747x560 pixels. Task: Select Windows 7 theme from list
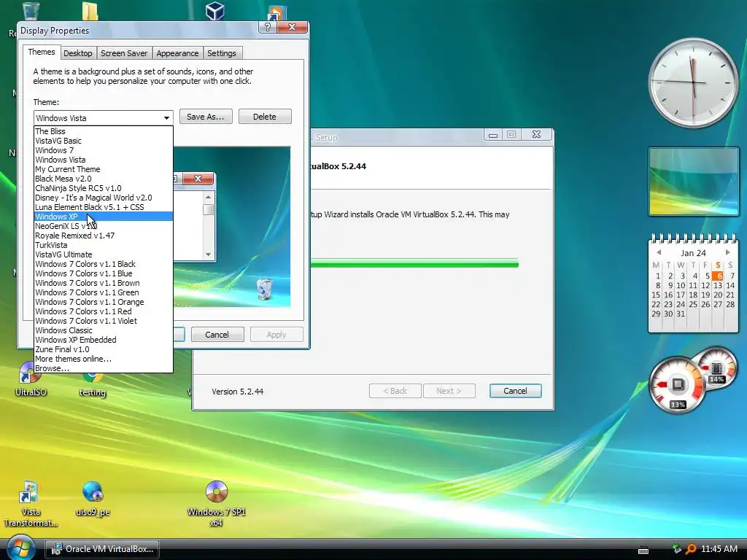tap(104, 150)
